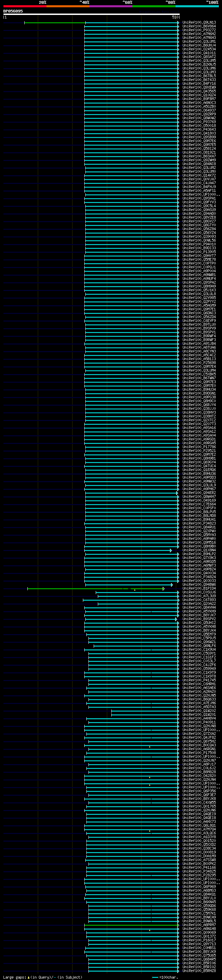Select hit UniRef100_Q6NLF6
The width and height of the screenshot is (222, 980).
pos(199,646)
